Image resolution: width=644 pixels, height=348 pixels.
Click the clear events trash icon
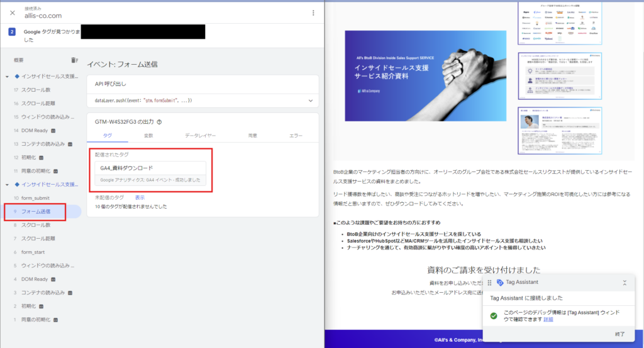coord(75,60)
